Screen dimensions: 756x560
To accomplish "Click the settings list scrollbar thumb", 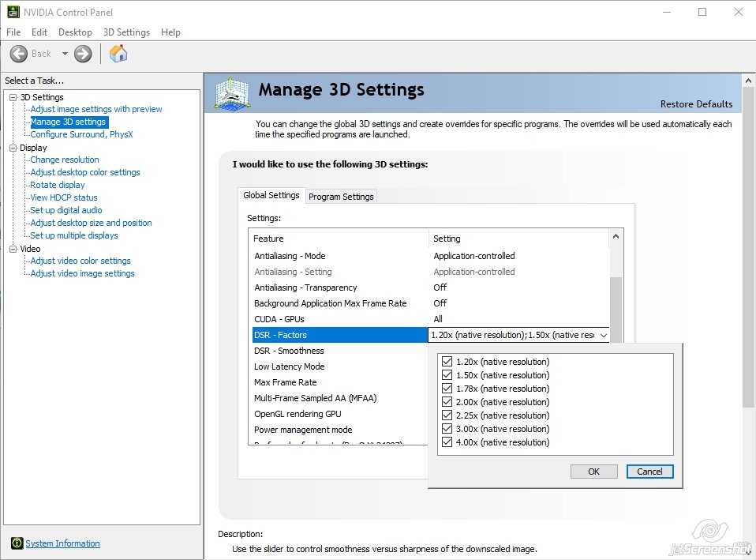I will (x=616, y=309).
